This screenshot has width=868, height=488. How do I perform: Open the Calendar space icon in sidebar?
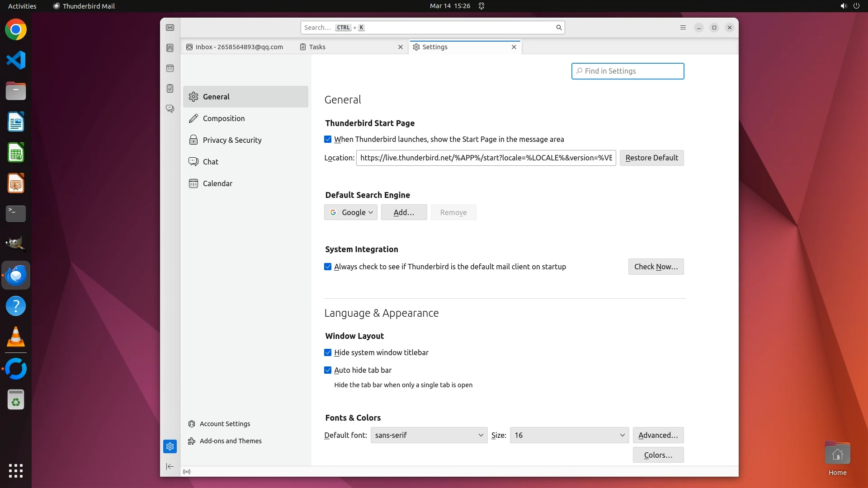click(170, 68)
